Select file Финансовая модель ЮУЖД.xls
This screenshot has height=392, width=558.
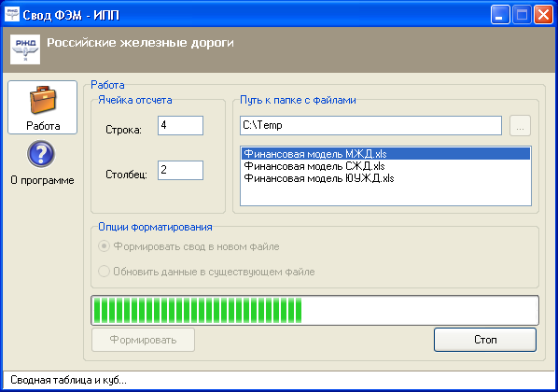click(385, 178)
